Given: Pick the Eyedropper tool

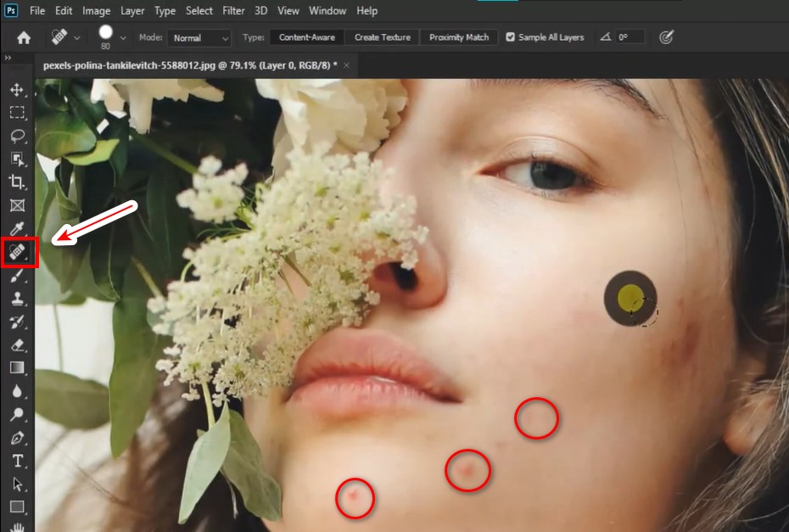Looking at the screenshot, I should [x=19, y=228].
